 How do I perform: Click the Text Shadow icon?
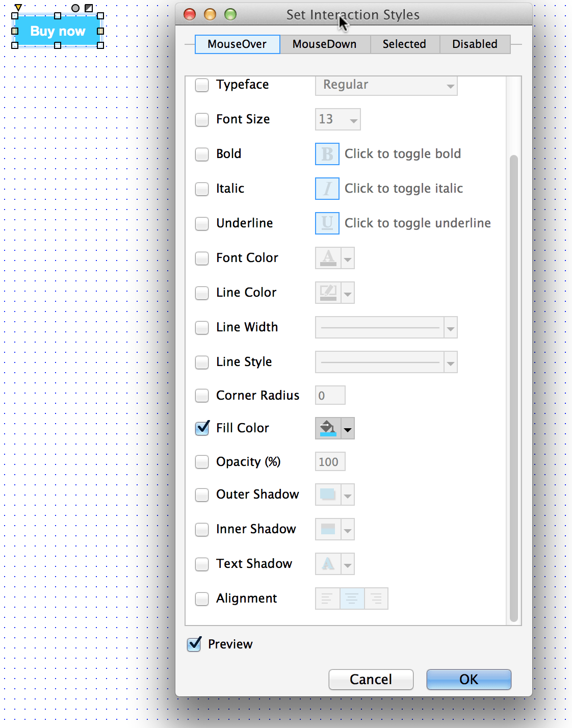328,564
